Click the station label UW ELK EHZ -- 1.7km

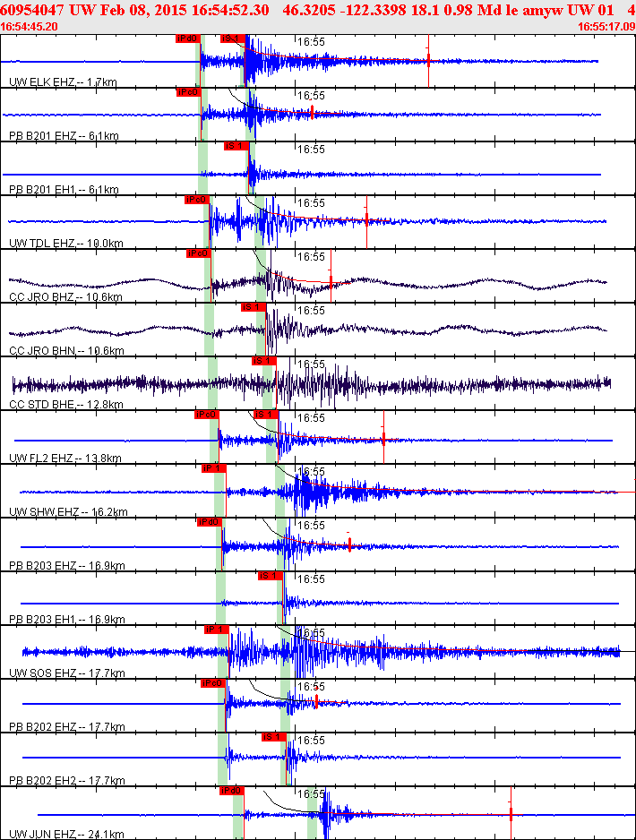(x=64, y=82)
